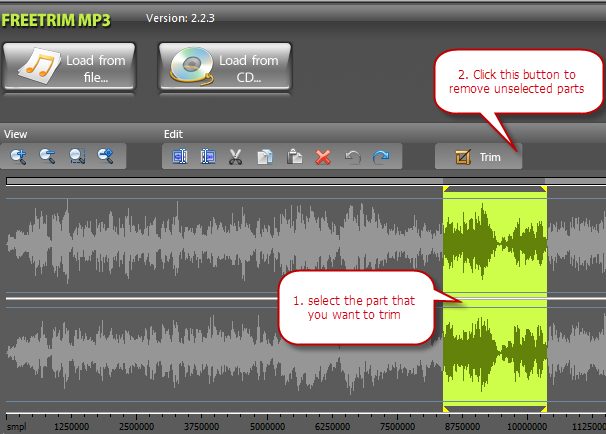The image size is (606, 434).
Task: Click inside the green selection, upper channel
Action: (495, 243)
